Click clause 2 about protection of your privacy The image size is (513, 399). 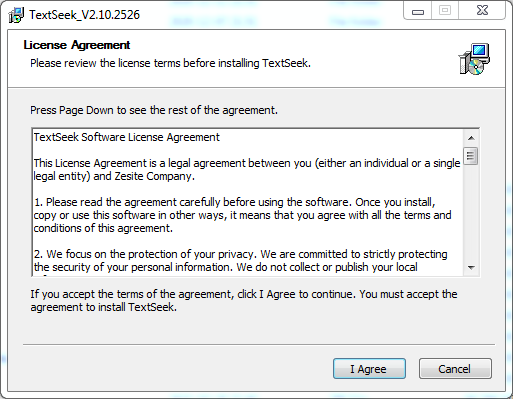(240, 261)
